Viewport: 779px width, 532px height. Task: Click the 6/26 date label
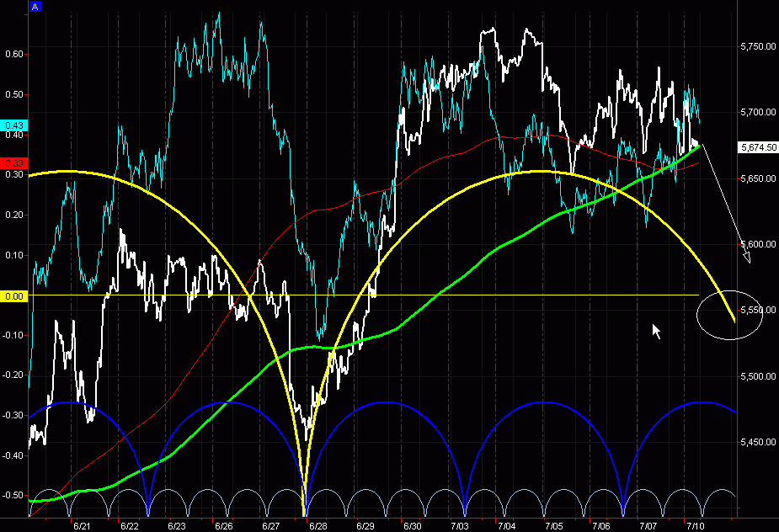pyautogui.click(x=223, y=526)
